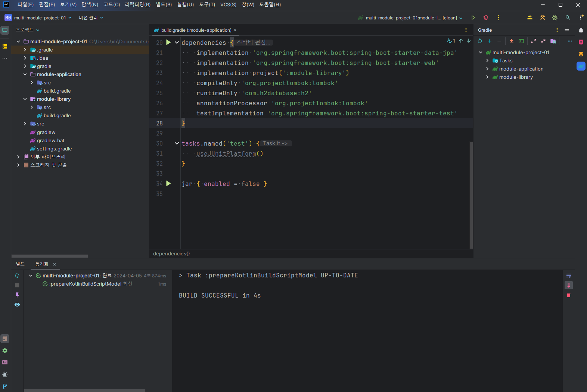Expand the module-library node in Gradle panel
Image resolution: width=587 pixels, height=392 pixels.
coord(487,77)
